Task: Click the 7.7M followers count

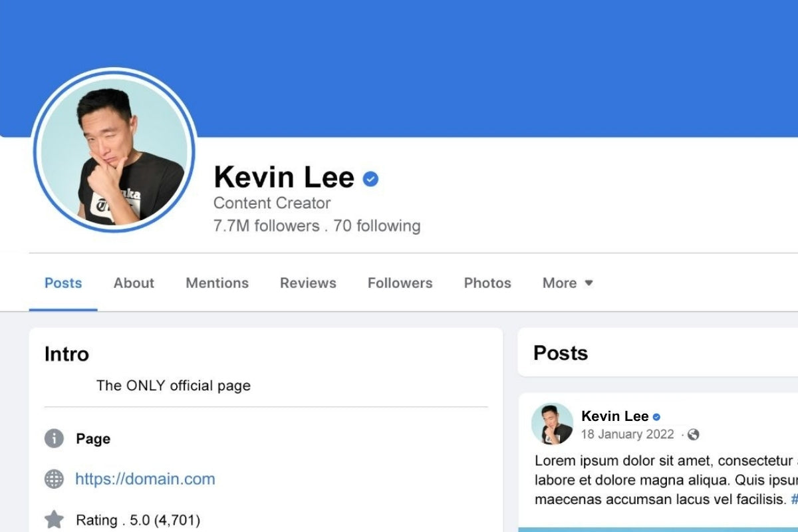Action: [267, 226]
